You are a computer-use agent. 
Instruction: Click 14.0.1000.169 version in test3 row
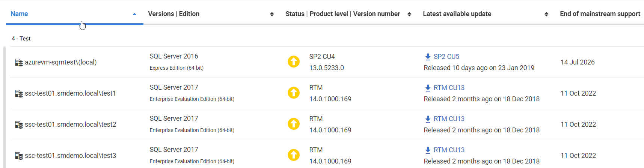[330, 161]
